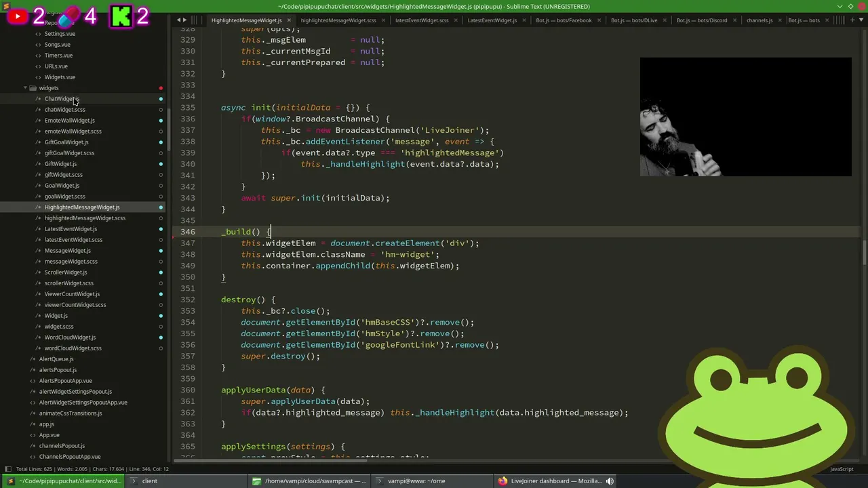The height and width of the screenshot is (488, 868).
Task: Click the file icon beside App.vue
Action: click(33, 435)
